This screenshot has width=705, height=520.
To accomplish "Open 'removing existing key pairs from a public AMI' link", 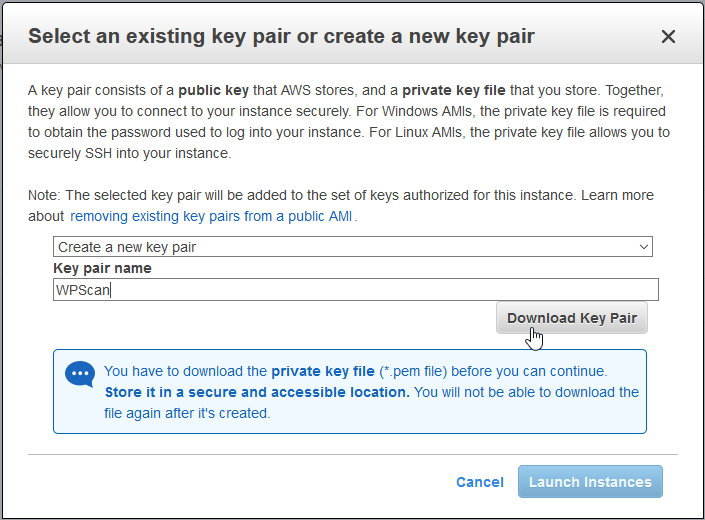I will tap(211, 216).
